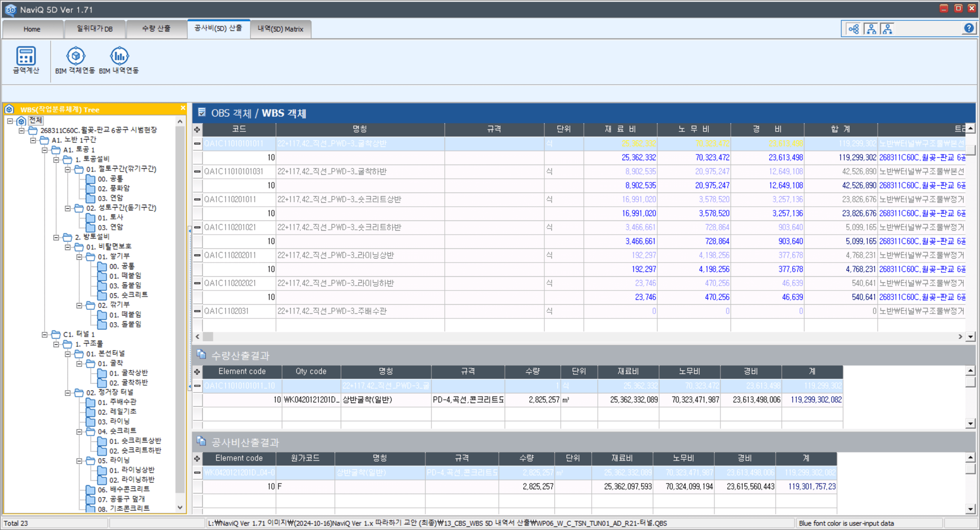Screen dimensions: 980x530
Task: Click Qty code column header
Action: point(311,371)
